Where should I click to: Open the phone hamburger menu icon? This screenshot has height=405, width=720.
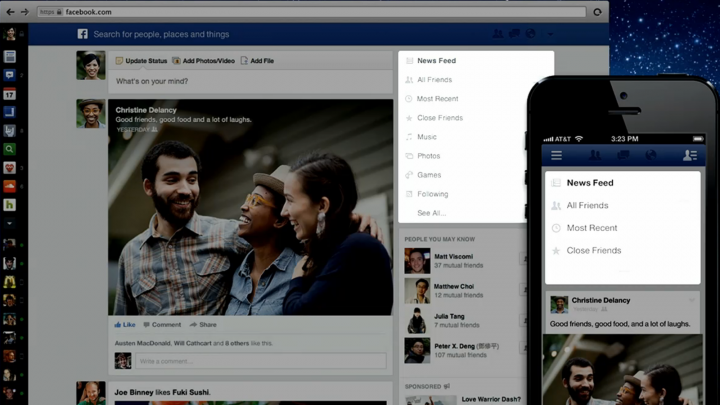click(556, 155)
